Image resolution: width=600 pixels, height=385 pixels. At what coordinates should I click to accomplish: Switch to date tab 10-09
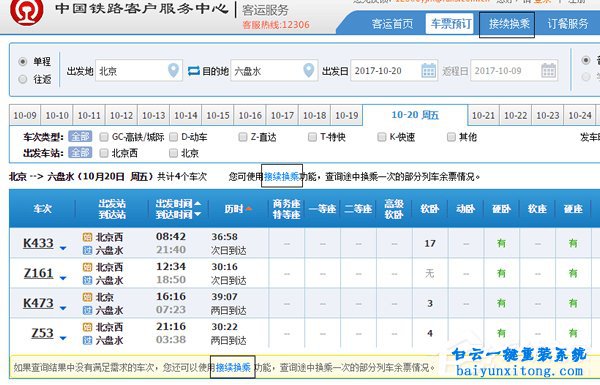(25, 115)
